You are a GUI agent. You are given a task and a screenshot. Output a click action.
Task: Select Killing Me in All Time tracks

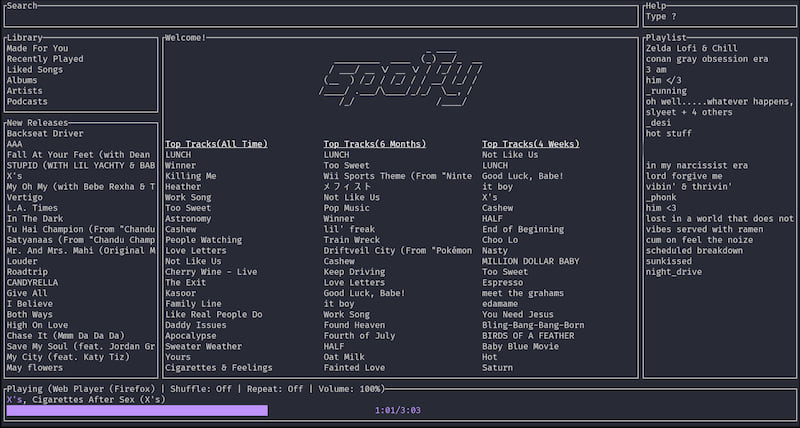pos(191,176)
